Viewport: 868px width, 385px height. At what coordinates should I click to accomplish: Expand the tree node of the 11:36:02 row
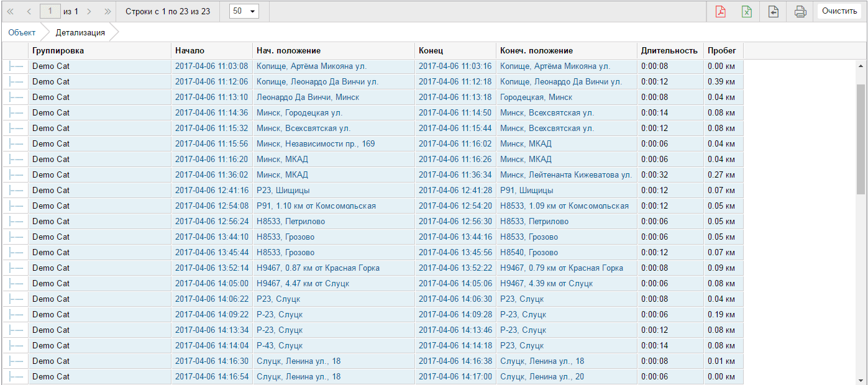click(16, 174)
